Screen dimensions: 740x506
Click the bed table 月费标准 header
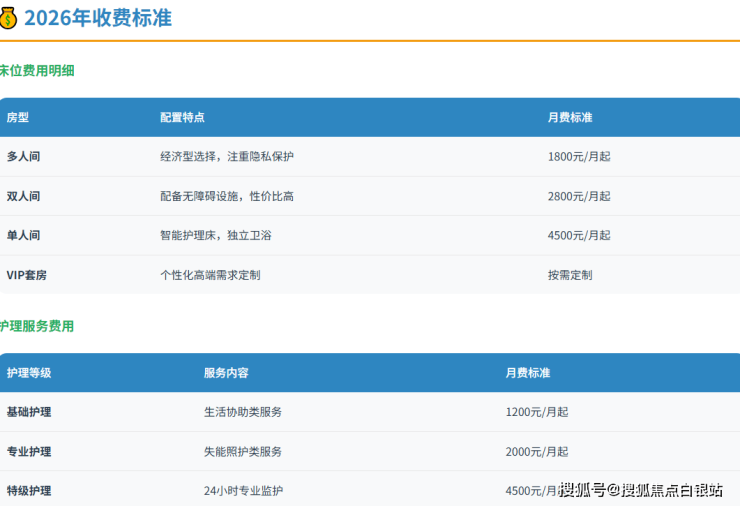pyautogui.click(x=570, y=117)
